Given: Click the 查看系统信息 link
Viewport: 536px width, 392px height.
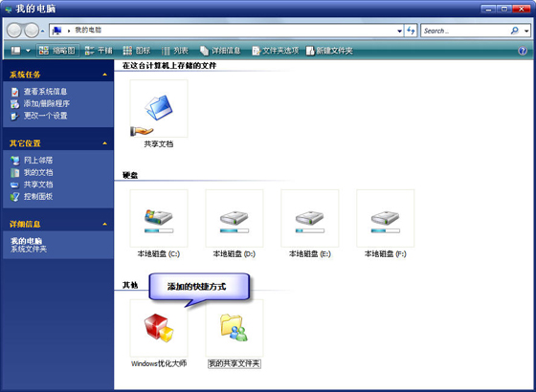Looking at the screenshot, I should click(x=45, y=92).
